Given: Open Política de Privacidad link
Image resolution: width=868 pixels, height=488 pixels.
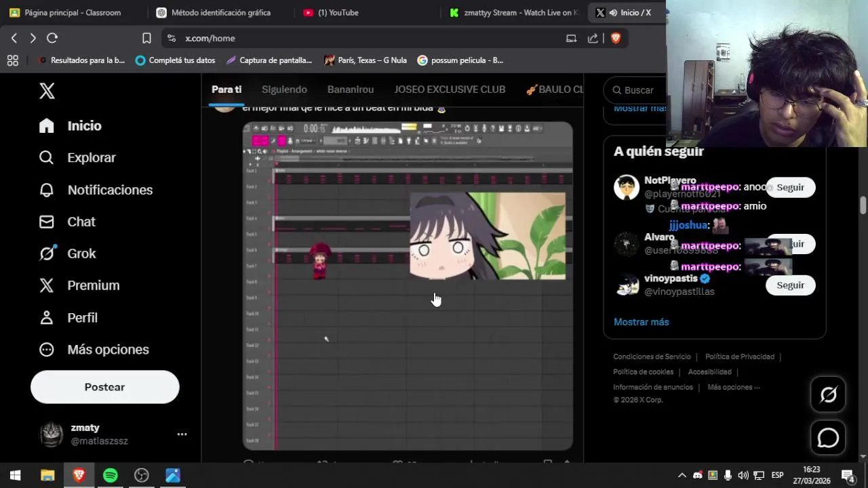Looking at the screenshot, I should tap(740, 357).
